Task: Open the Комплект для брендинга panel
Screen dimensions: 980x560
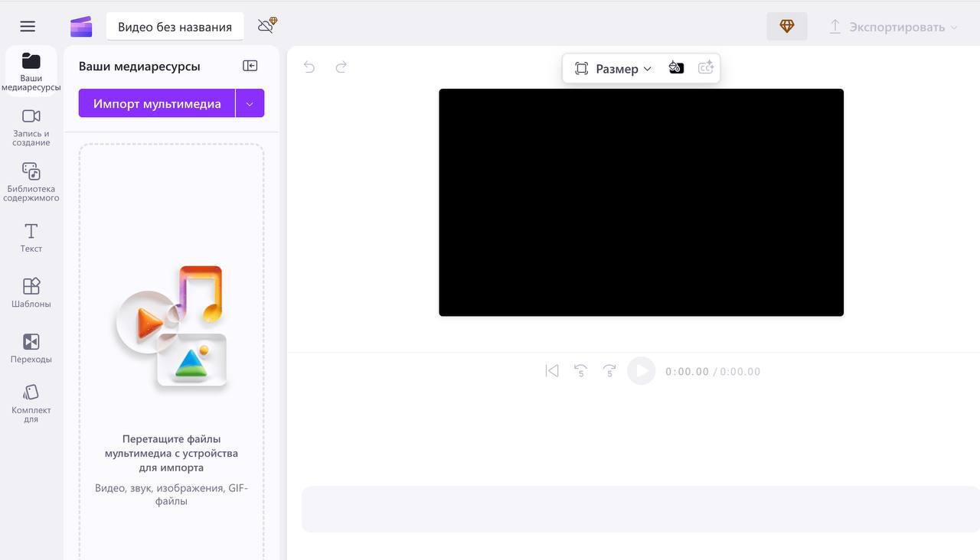Action: click(31, 401)
